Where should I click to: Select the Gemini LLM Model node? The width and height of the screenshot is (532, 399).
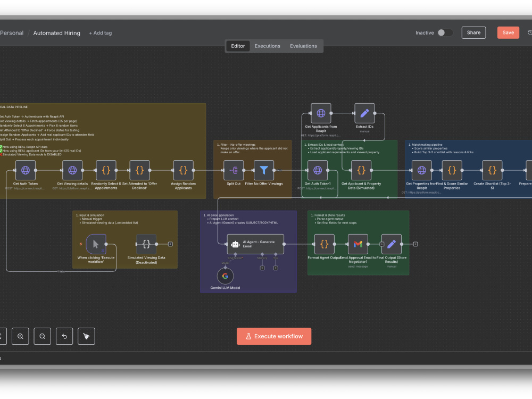[225, 276]
